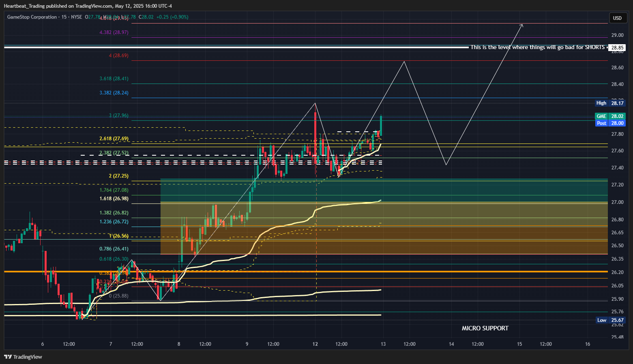This screenshot has height=364, width=633.
Task: Click date 13 on the time axis
Action: [383, 344]
